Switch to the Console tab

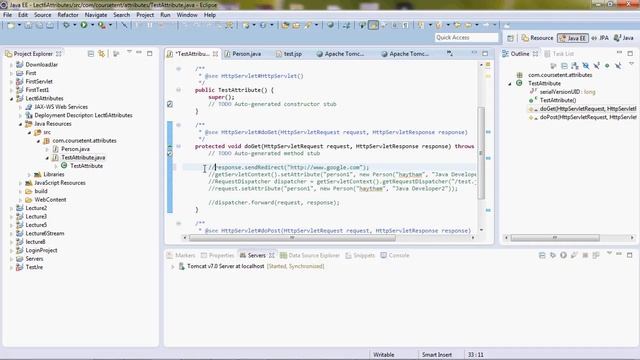[395, 256]
